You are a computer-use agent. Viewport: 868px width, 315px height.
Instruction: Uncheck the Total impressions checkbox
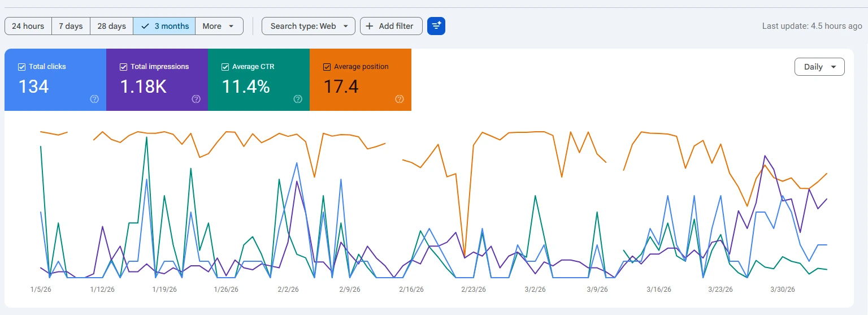pyautogui.click(x=124, y=67)
